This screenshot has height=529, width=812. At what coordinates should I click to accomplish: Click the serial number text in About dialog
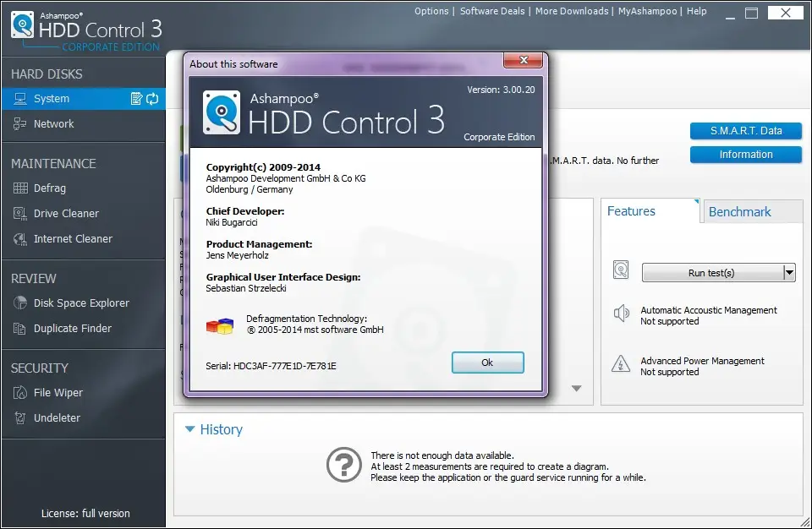pos(271,366)
